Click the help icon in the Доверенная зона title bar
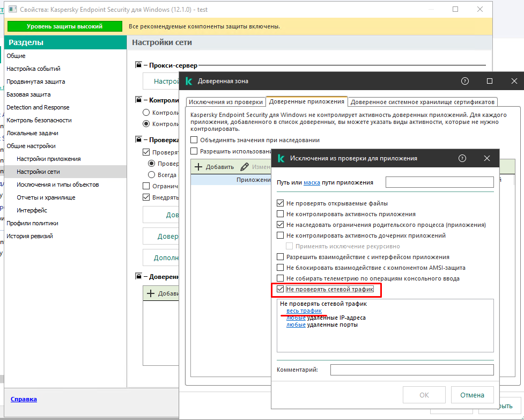 click(465, 81)
